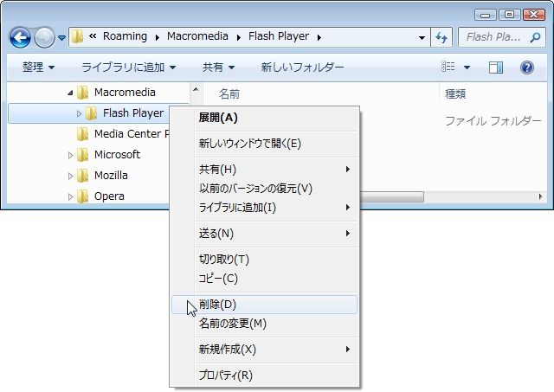Open the ライブラリに追加 toolbar menu

click(129, 67)
